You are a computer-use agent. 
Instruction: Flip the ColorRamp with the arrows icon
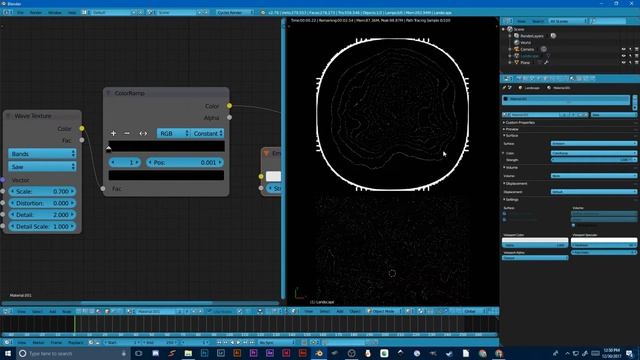coord(143,133)
